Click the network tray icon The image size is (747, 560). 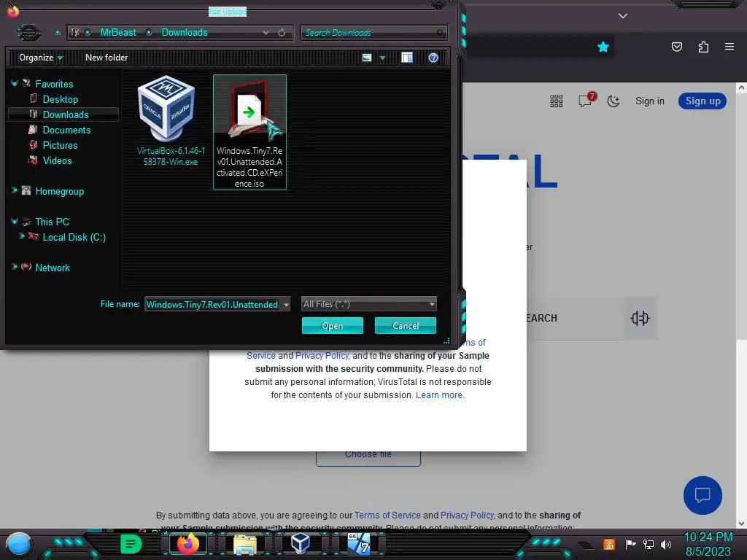tap(648, 544)
